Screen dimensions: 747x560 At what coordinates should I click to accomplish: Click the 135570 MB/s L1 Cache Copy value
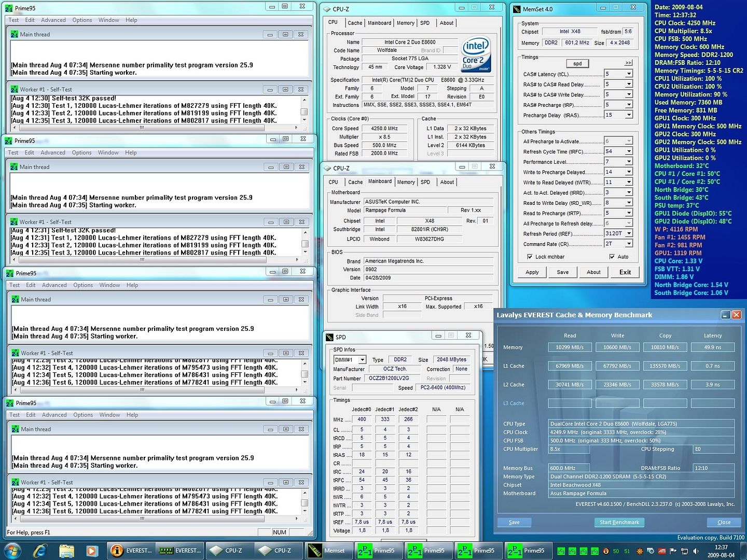tap(665, 366)
